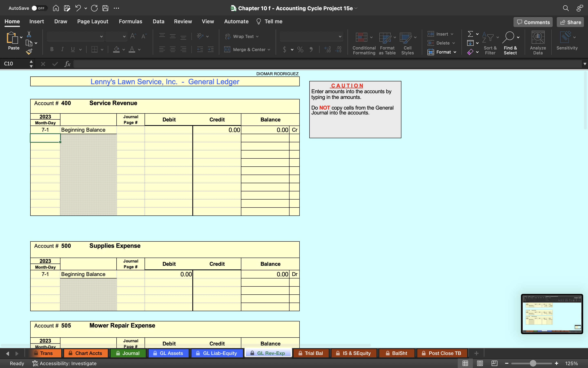Image resolution: width=588 pixels, height=368 pixels.
Task: Click the add new sheet plus button
Action: click(x=476, y=353)
